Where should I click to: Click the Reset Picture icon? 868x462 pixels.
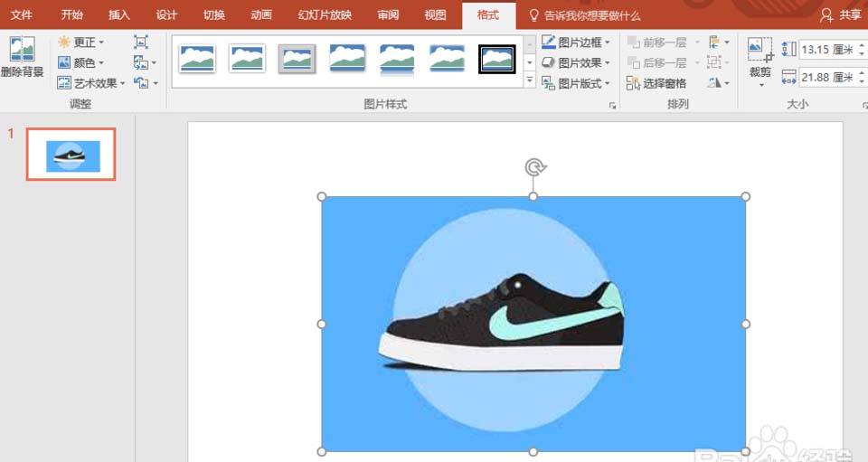(x=145, y=83)
